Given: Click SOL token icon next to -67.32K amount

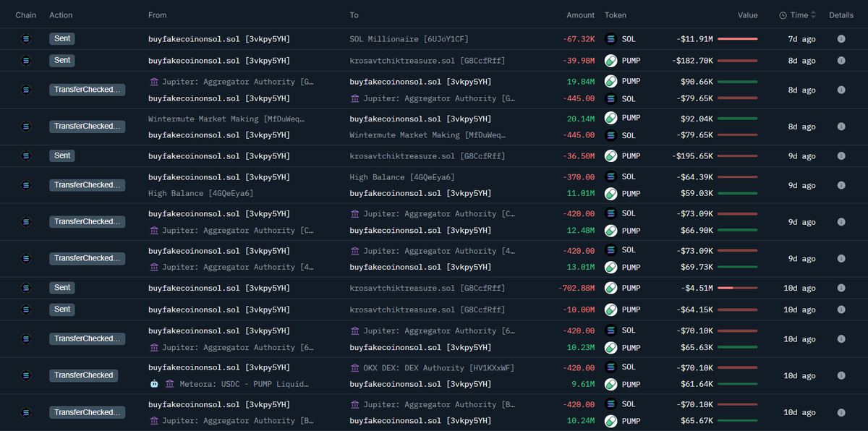Looking at the screenshot, I should [610, 39].
